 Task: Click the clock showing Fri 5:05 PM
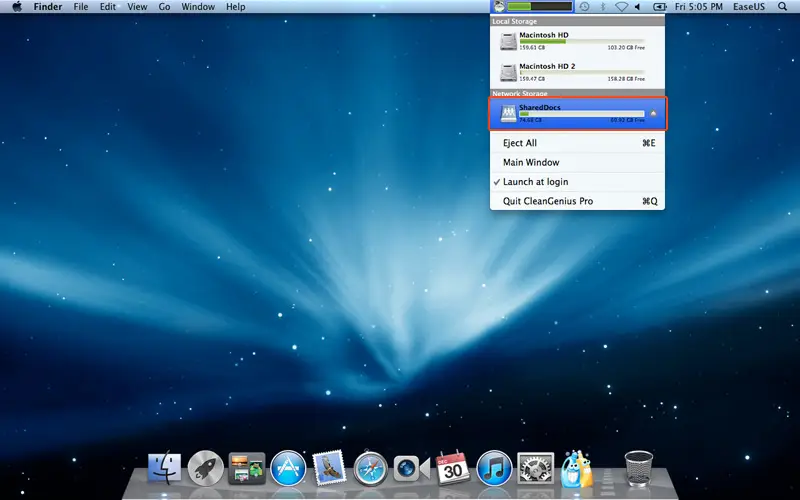click(698, 7)
